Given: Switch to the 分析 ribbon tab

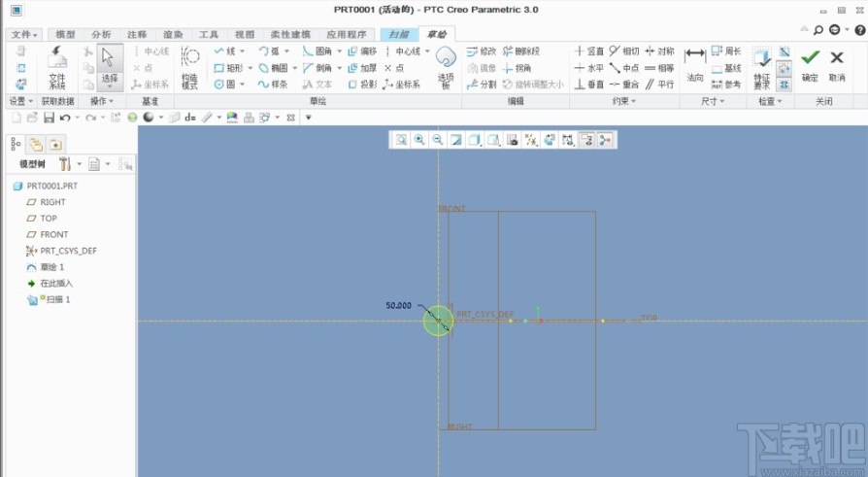Looking at the screenshot, I should [102, 35].
